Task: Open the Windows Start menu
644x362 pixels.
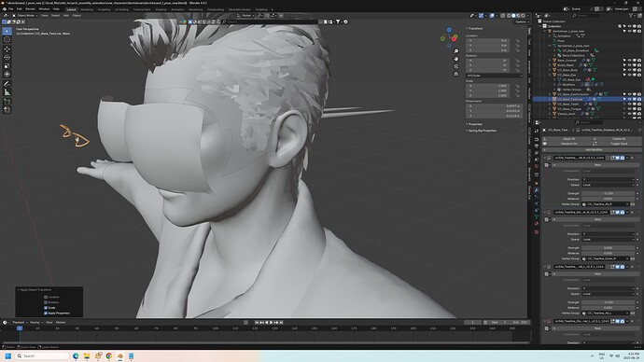Action: [x=7, y=355]
